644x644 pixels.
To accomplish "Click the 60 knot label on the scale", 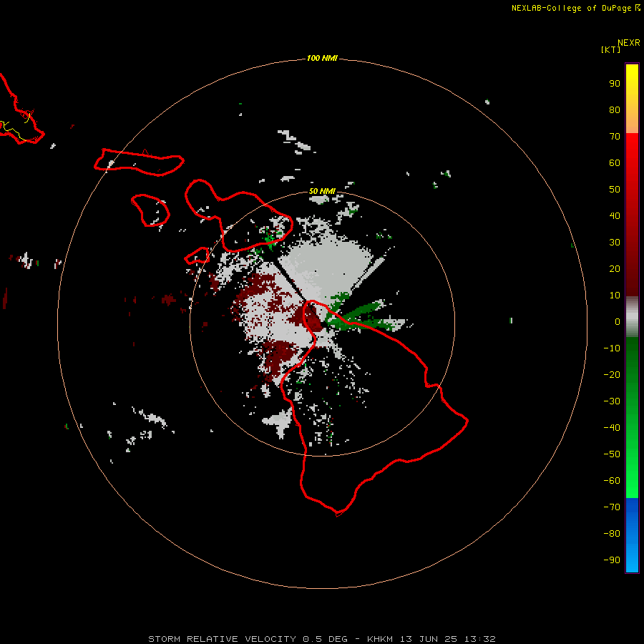I will (615, 163).
